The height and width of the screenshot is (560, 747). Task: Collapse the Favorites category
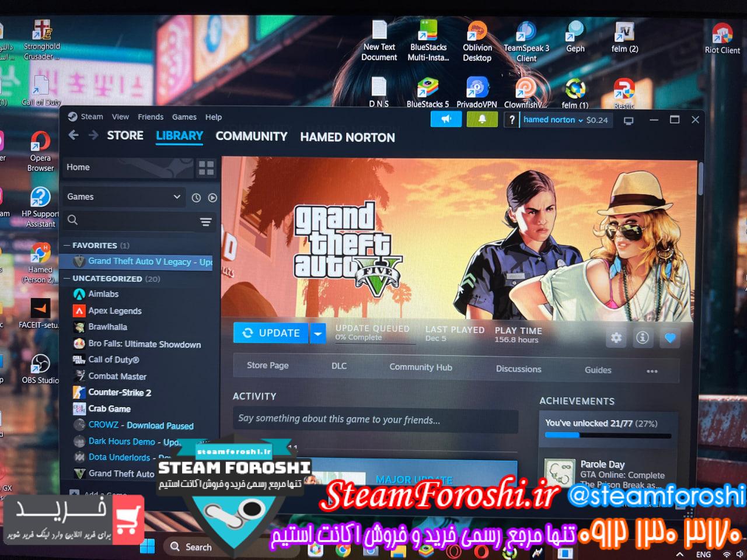[67, 246]
